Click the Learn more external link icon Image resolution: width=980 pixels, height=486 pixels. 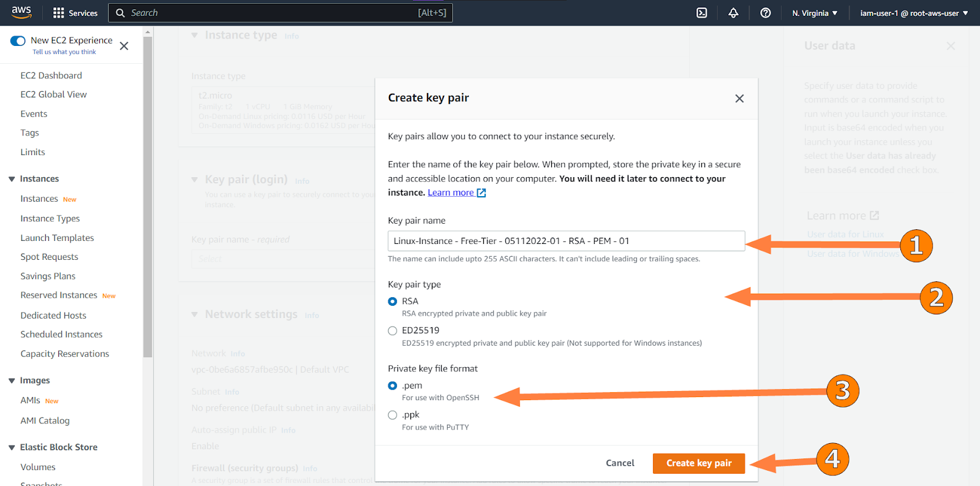[481, 193]
